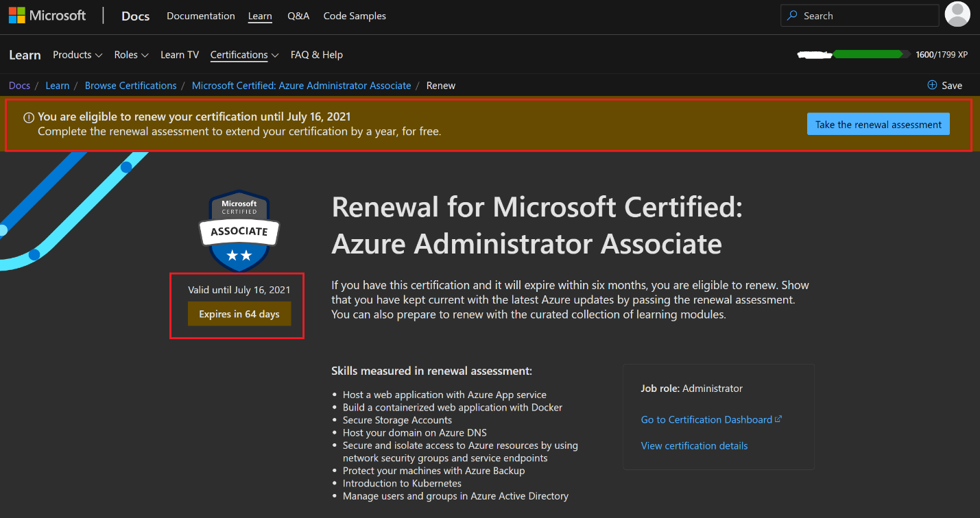
Task: Click 'Manage users and groups in Azure Active Directory'
Action: coord(455,496)
